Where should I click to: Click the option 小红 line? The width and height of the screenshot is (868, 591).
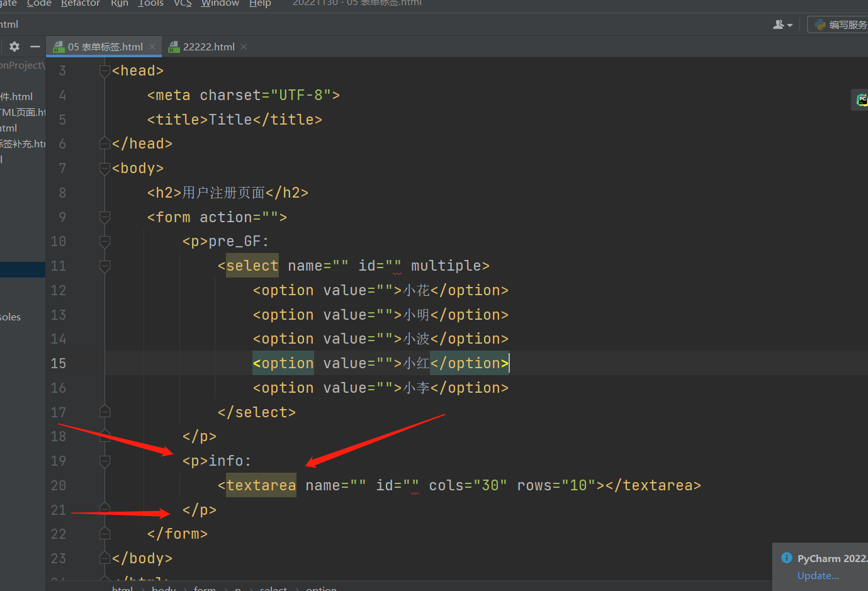pos(381,363)
